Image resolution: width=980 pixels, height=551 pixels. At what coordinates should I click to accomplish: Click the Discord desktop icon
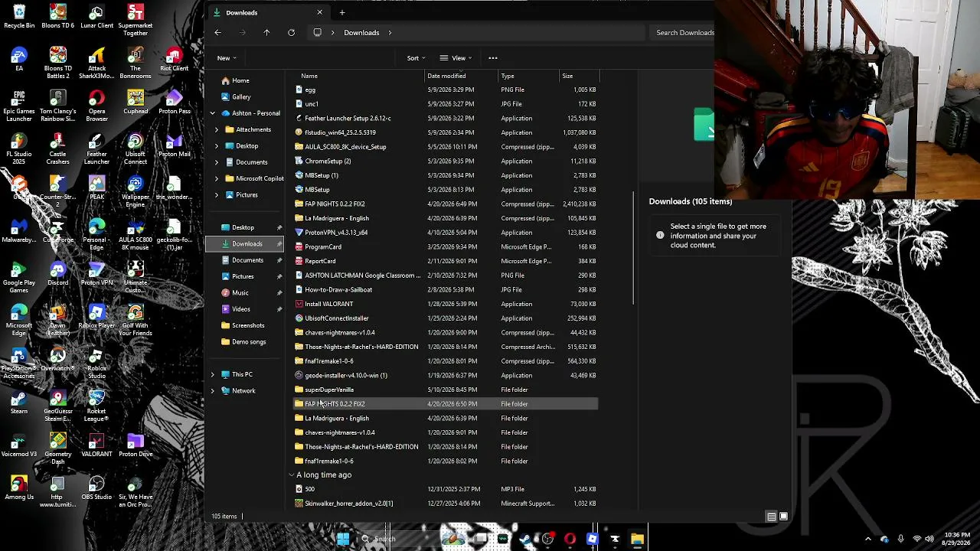58,274
